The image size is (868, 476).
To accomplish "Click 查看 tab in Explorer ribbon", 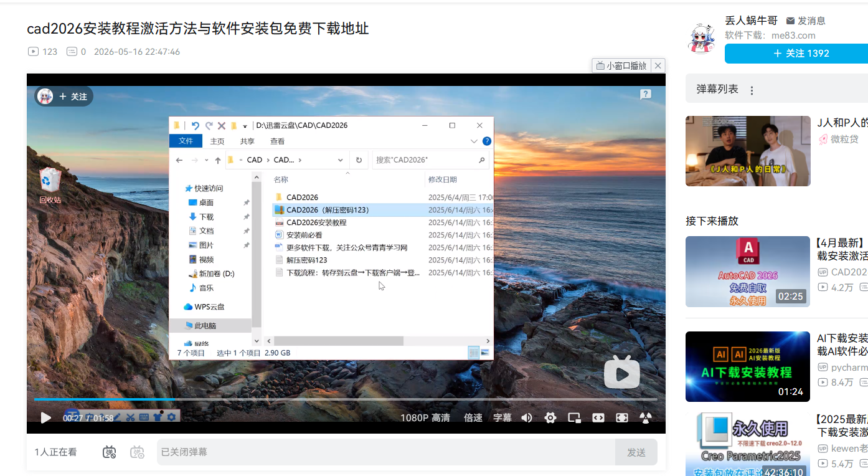I will [277, 141].
